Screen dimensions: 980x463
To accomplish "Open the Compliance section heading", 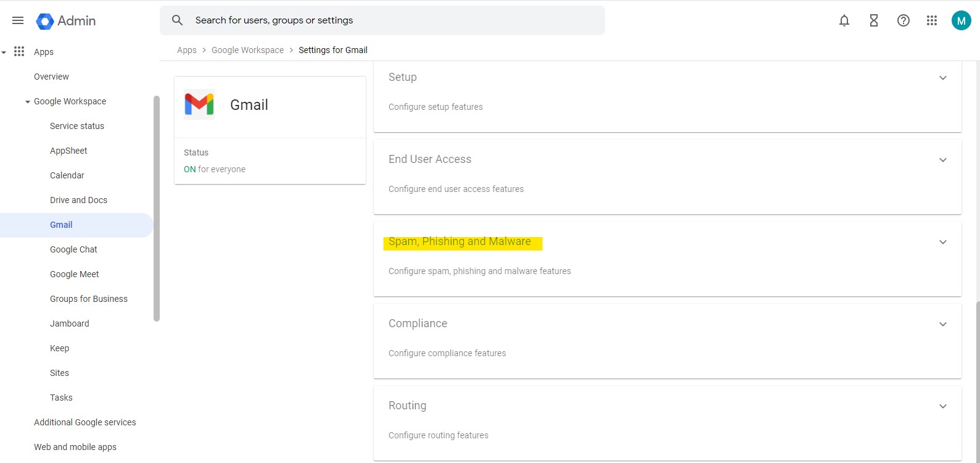I will point(418,323).
